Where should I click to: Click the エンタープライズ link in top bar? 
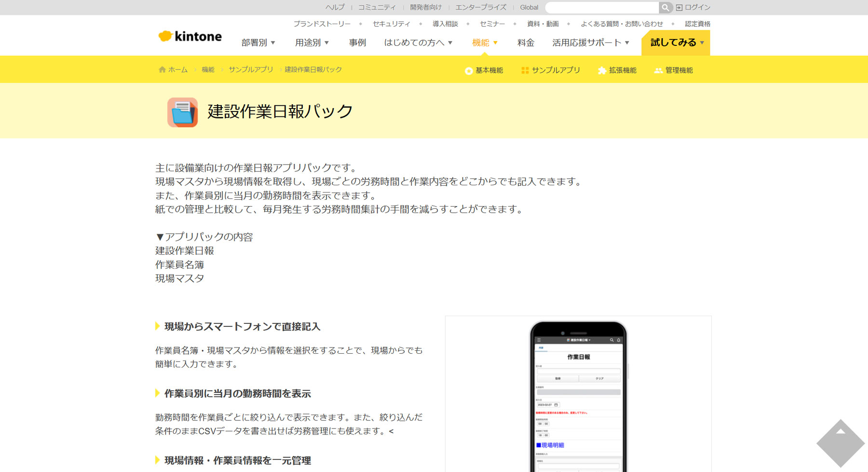pyautogui.click(x=481, y=7)
